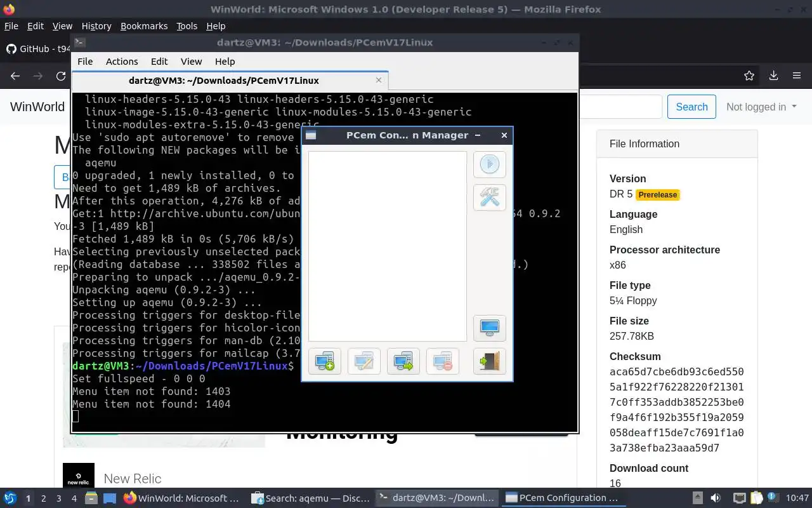
Task: Click the 257.78KB file size value
Action: (632, 336)
